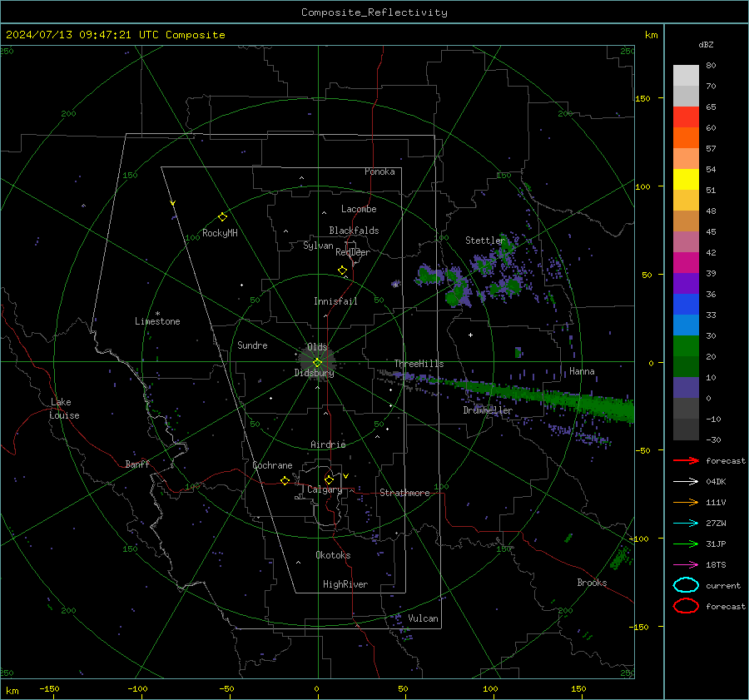This screenshot has width=749, height=700.
Task: Click the radar-site diamond between Olds and Didsbury
Action: coord(317,362)
